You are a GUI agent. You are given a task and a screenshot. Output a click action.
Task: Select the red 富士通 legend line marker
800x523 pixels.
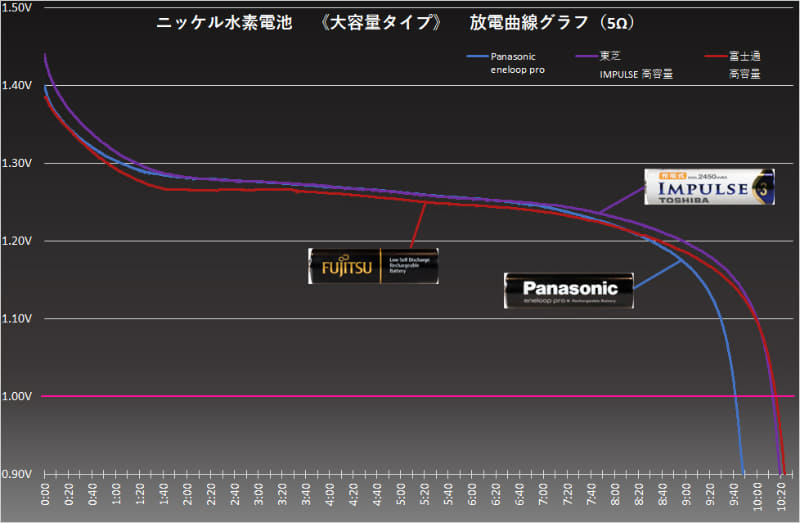tap(716, 56)
